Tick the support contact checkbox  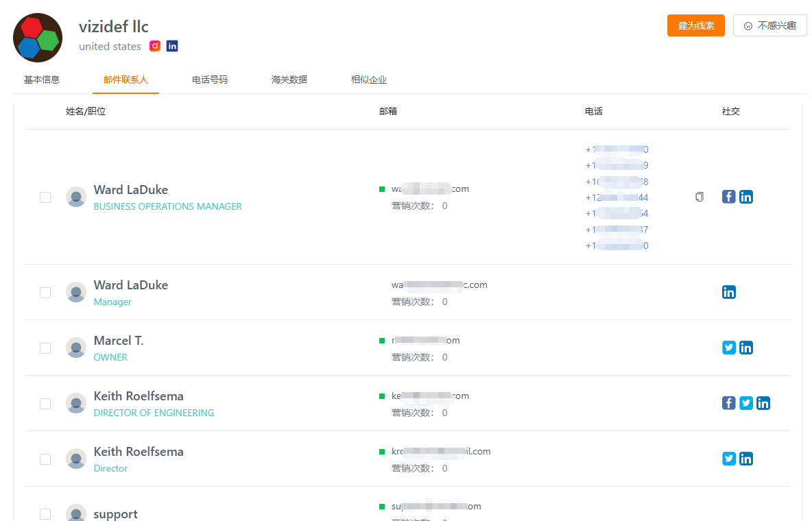click(45, 513)
